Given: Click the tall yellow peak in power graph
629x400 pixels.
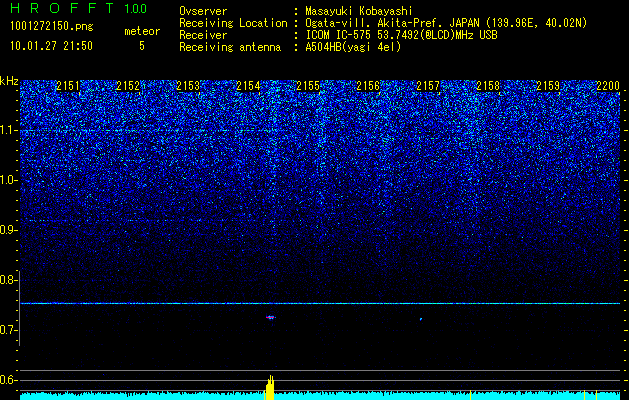Looking at the screenshot, I should coord(270,387).
